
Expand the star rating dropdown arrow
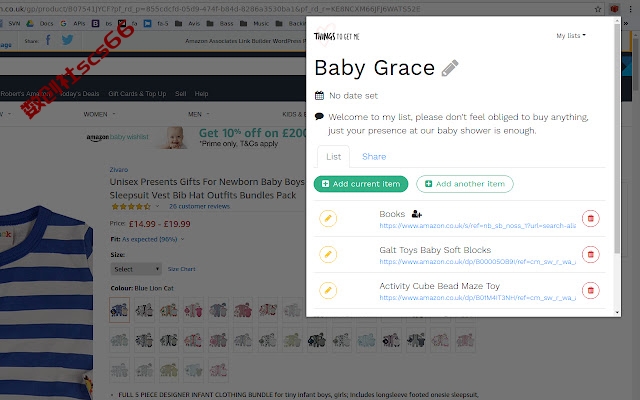tap(157, 207)
